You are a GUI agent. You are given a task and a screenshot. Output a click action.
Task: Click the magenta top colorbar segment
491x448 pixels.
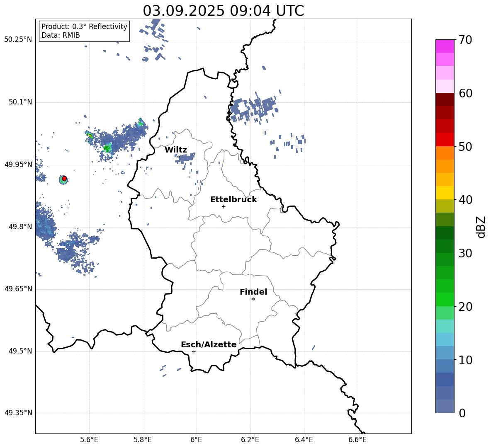445,46
